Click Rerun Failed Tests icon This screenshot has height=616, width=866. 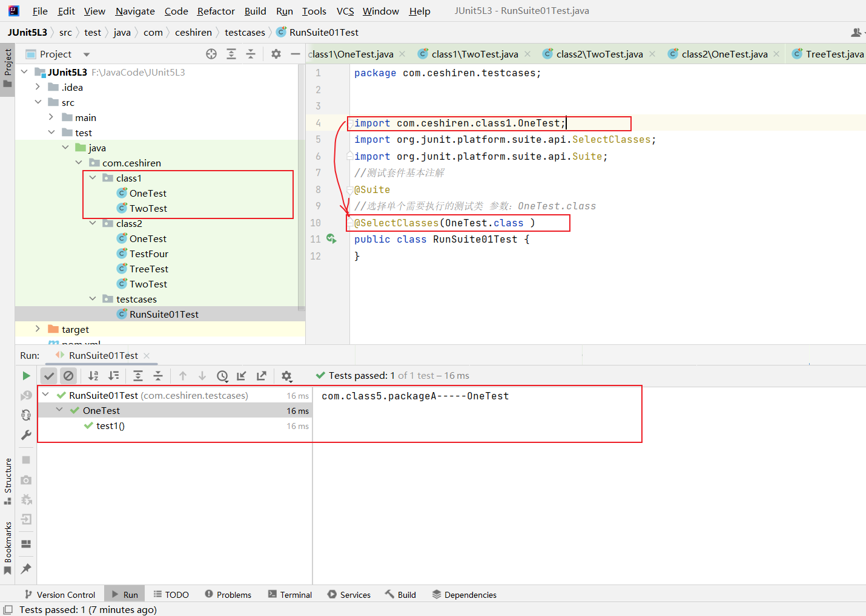click(26, 396)
